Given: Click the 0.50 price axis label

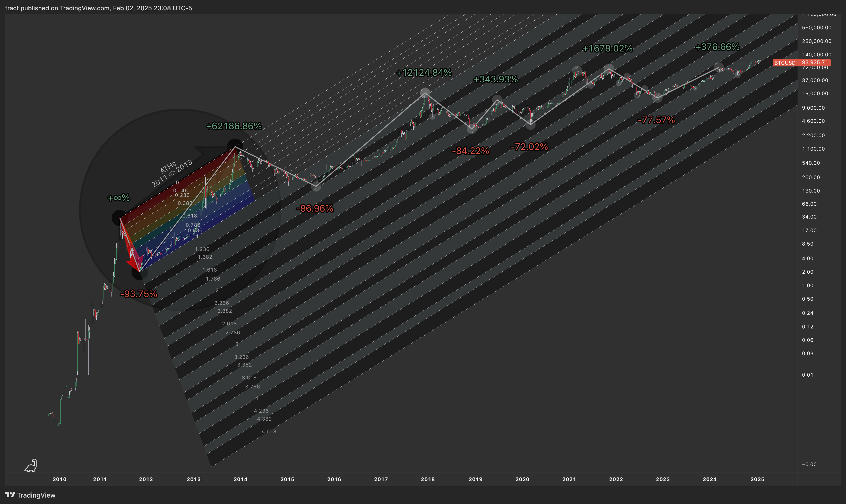Looking at the screenshot, I should click(808, 299).
